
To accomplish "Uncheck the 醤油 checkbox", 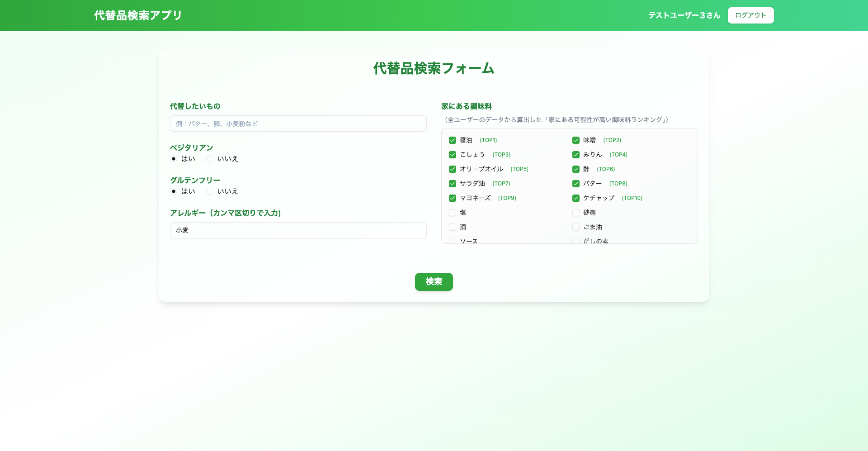I will pyautogui.click(x=453, y=140).
